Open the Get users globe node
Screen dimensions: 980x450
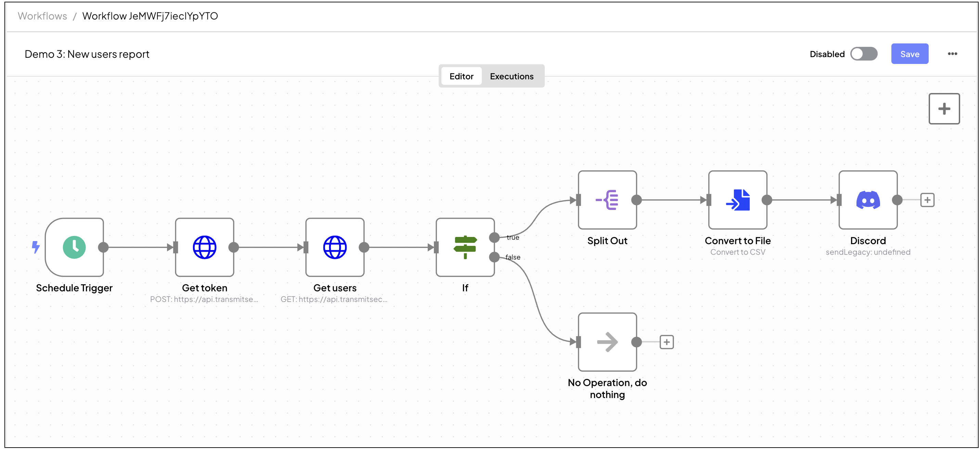(335, 248)
